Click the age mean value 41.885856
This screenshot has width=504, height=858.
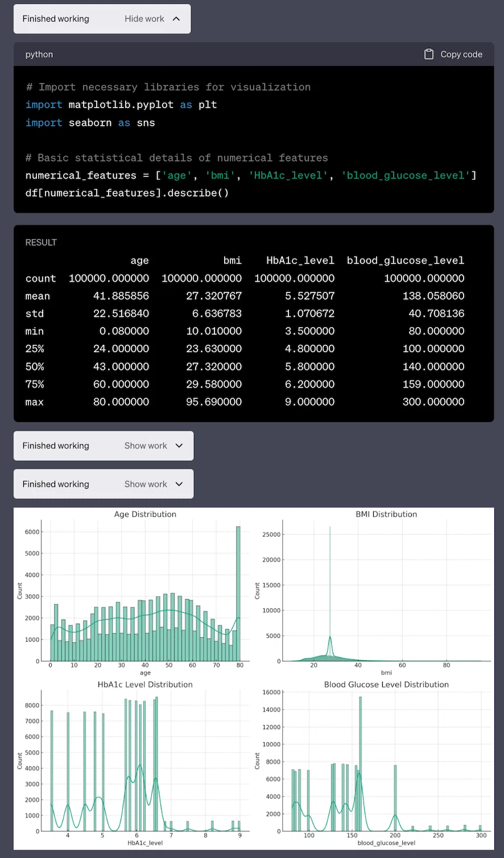(x=121, y=296)
